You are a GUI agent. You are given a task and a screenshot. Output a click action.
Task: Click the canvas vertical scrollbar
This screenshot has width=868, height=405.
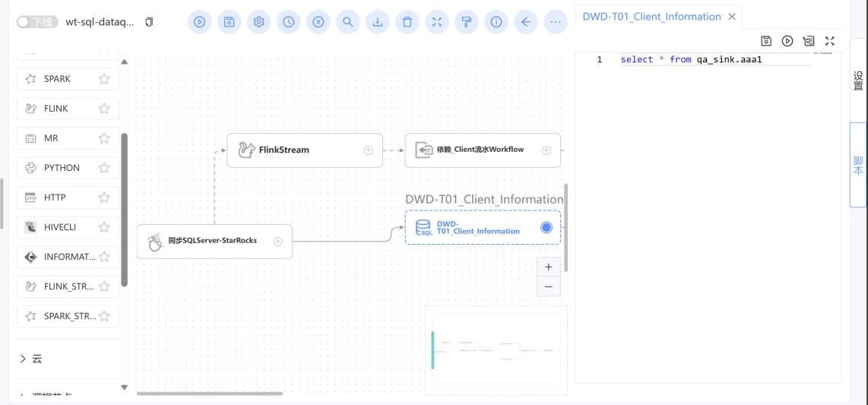(565, 227)
